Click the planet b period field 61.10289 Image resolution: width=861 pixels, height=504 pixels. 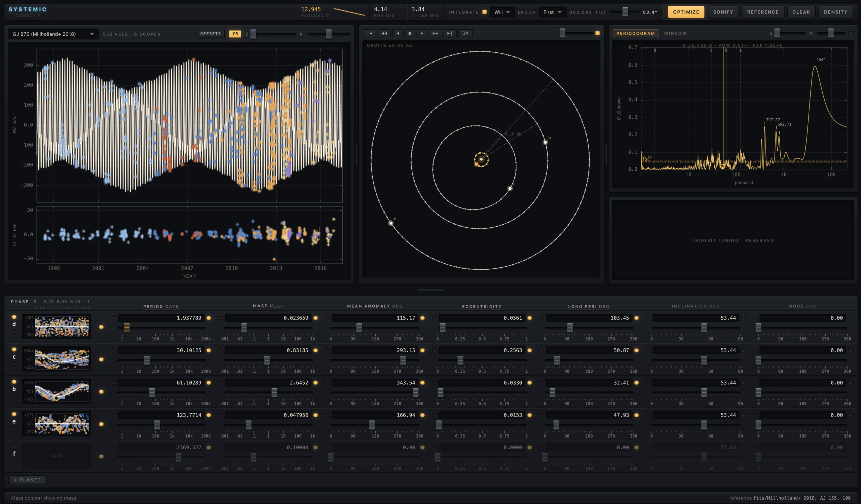coord(161,383)
